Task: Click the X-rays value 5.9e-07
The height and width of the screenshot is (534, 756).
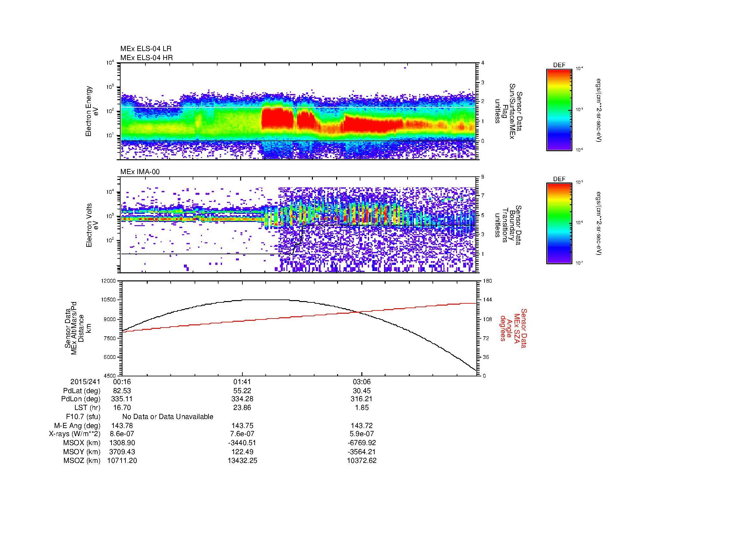Action: click(362, 434)
